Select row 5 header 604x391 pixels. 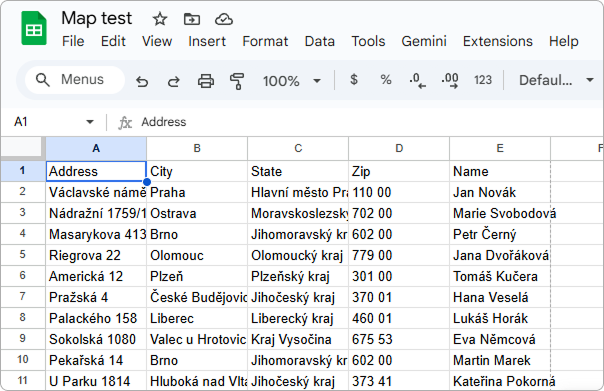pos(23,255)
